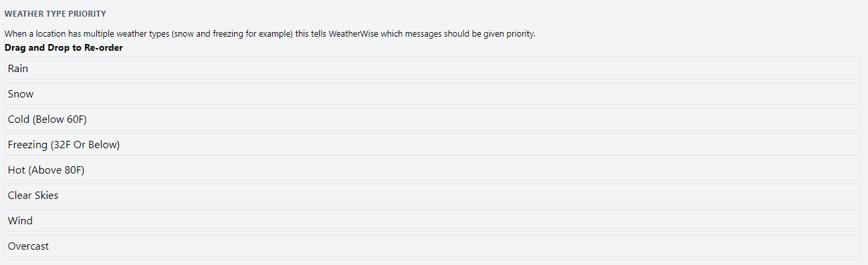This screenshot has height=265, width=868.
Task: Click the description sentence start "When a location"
Action: coord(33,33)
